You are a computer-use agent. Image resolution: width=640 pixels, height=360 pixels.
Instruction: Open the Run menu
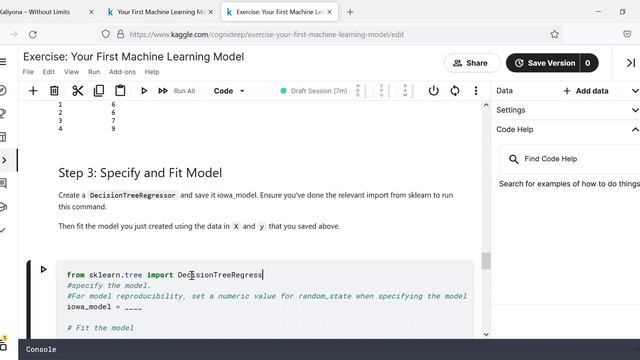pyautogui.click(x=94, y=72)
